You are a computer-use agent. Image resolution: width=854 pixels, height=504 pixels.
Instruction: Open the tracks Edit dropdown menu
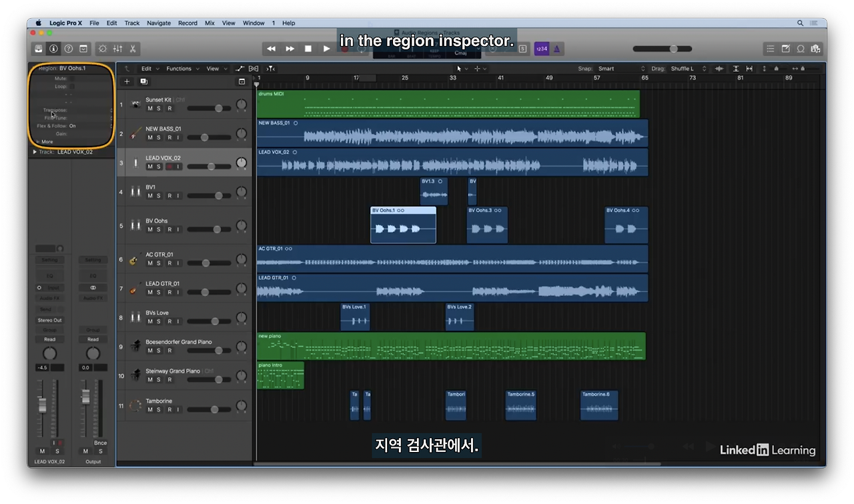pos(149,69)
